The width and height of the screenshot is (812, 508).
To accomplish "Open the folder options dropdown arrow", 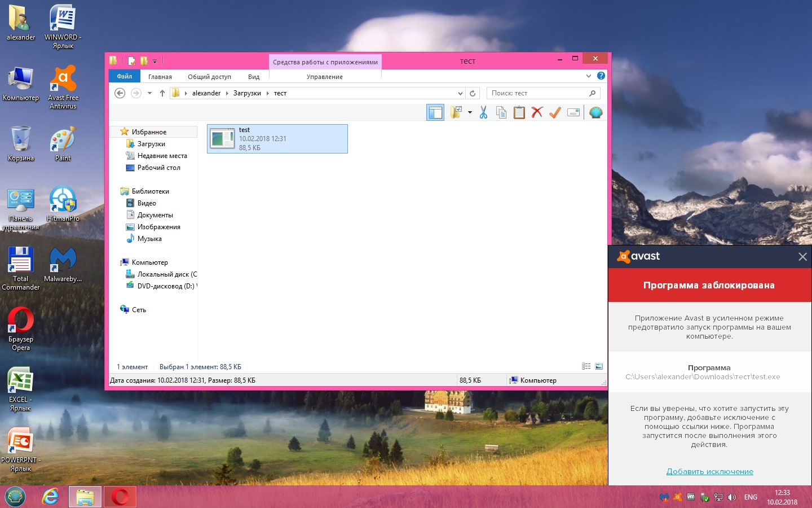I will (470, 112).
